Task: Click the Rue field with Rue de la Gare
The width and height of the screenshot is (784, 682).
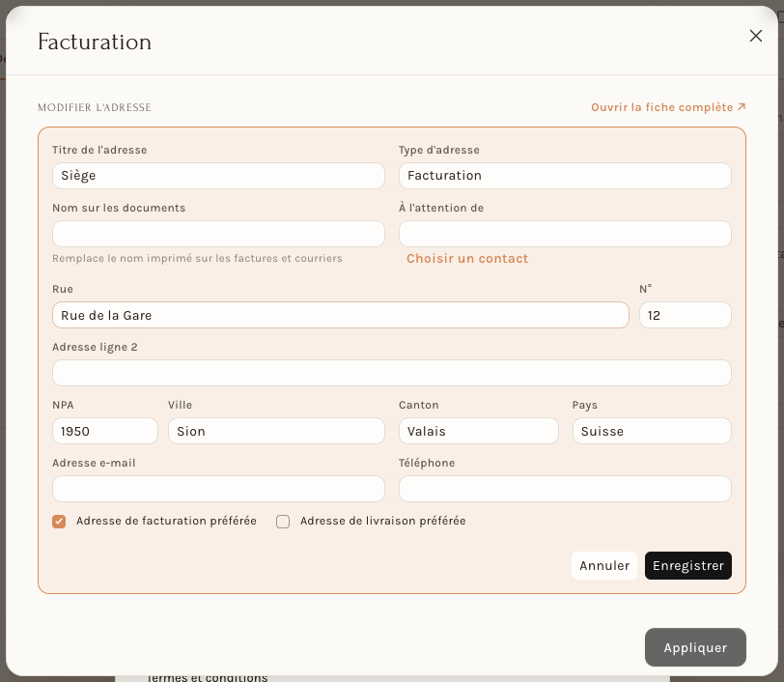Action: (x=341, y=315)
